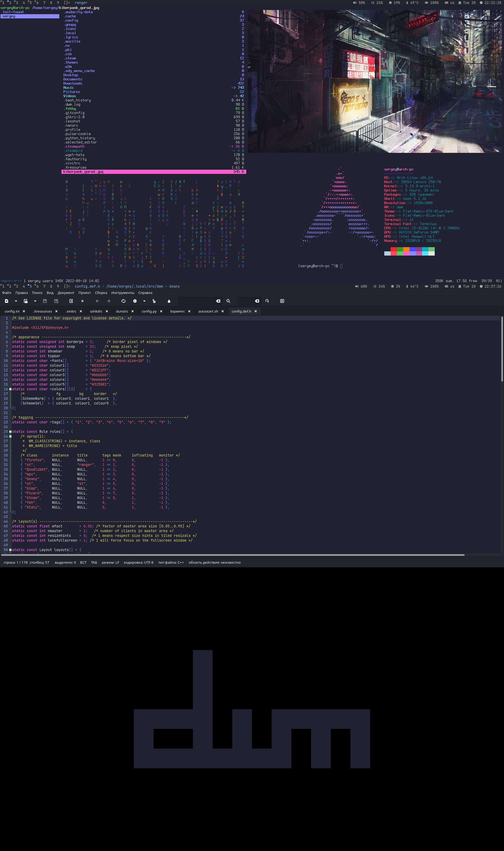The width and height of the screenshot is (504, 851).
Task: Open new file template dropdown arrow
Action: click(x=16, y=301)
